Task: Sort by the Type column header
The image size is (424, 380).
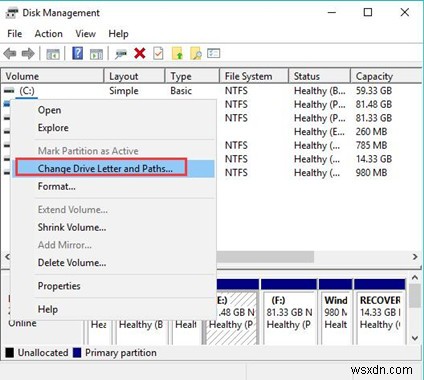Action: 193,76
